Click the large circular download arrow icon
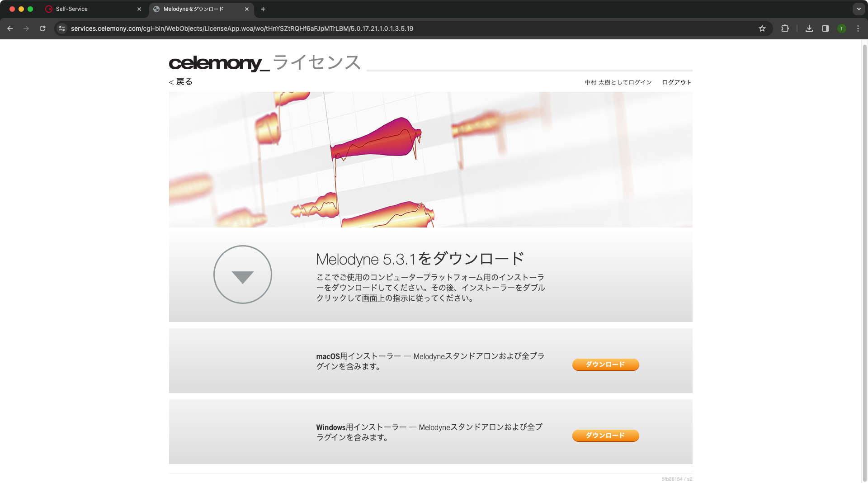Viewport: 868px width, 483px height. pos(243,275)
